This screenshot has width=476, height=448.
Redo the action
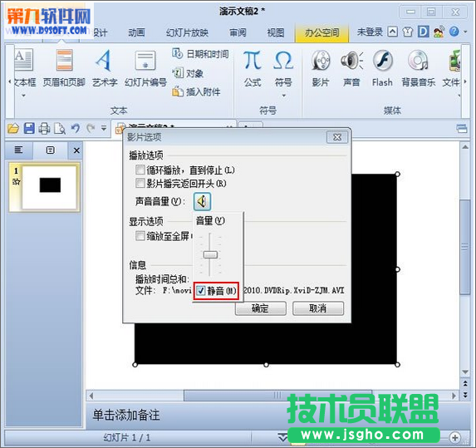click(x=91, y=129)
